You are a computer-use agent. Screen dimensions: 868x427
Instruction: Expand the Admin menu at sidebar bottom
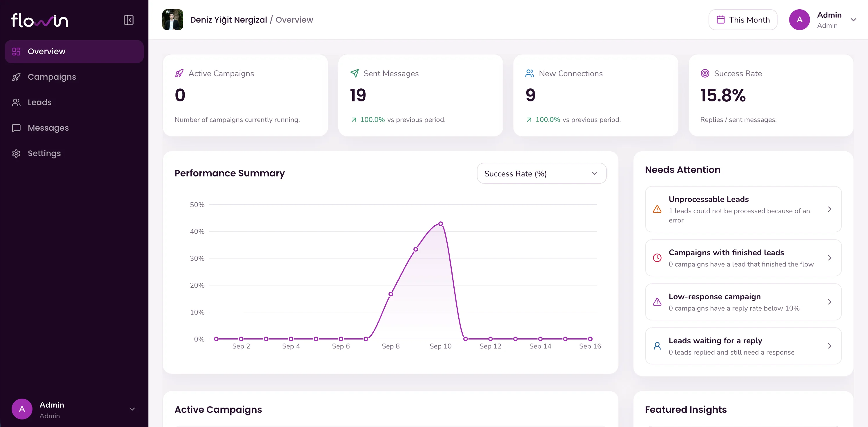[x=132, y=409]
